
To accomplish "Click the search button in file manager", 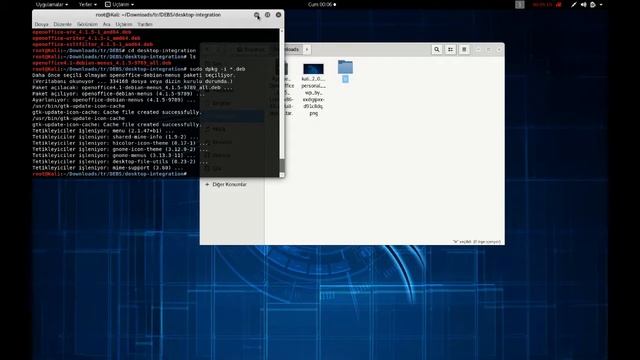I will pyautogui.click(x=437, y=49).
